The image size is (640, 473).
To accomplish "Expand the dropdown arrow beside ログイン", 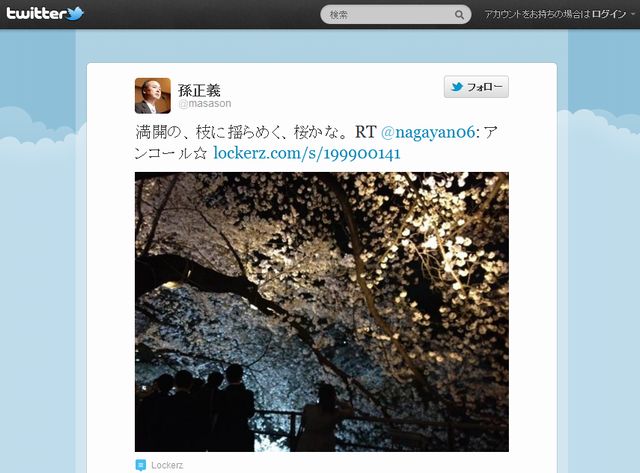I will click(x=633, y=14).
